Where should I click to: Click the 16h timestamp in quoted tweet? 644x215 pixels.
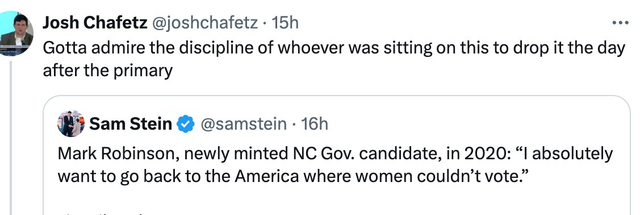[314, 124]
